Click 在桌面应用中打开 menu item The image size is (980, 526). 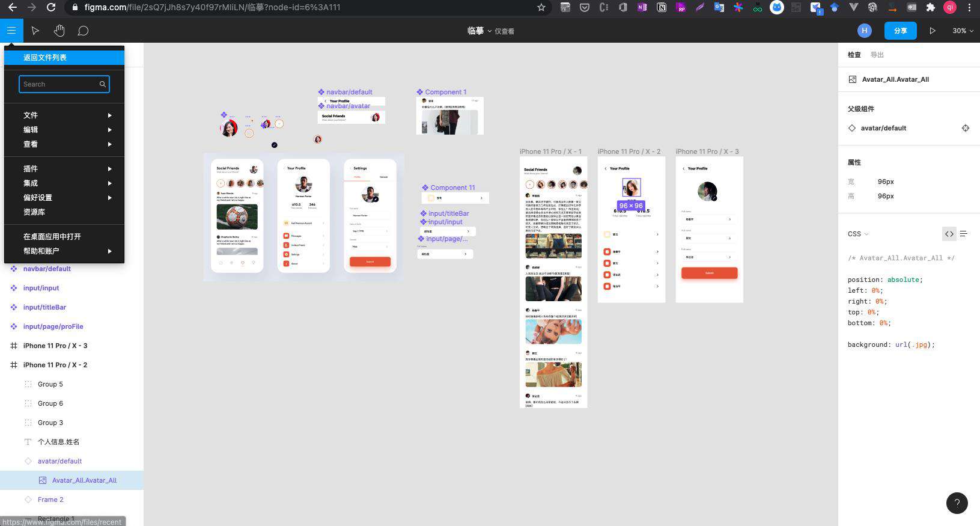point(64,236)
